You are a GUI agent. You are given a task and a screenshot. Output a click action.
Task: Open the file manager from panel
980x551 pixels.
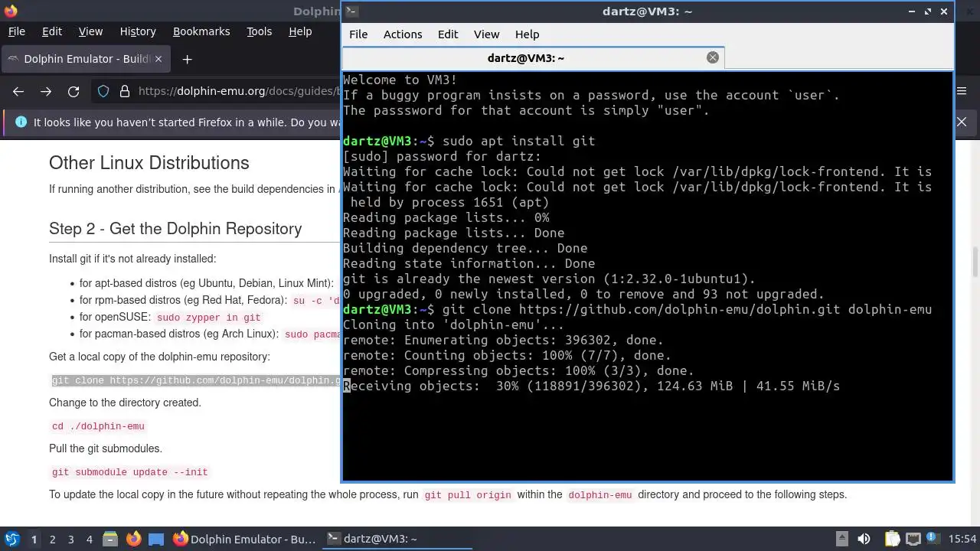(x=110, y=539)
